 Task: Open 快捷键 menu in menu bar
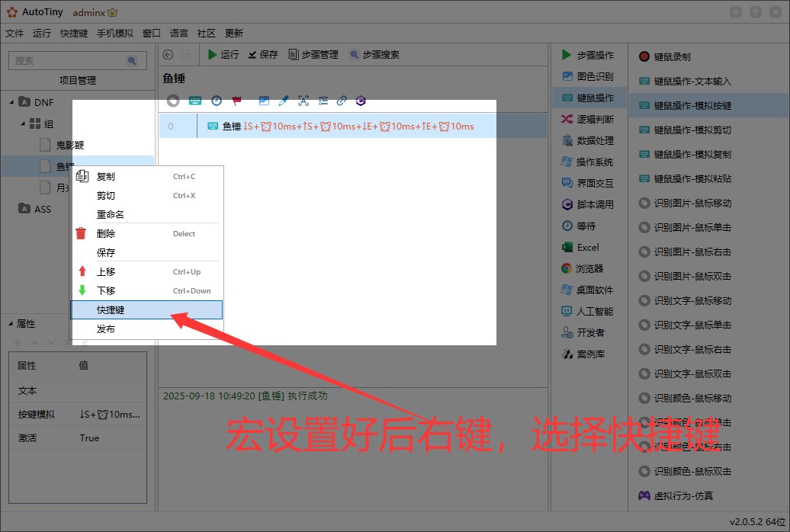coord(74,34)
